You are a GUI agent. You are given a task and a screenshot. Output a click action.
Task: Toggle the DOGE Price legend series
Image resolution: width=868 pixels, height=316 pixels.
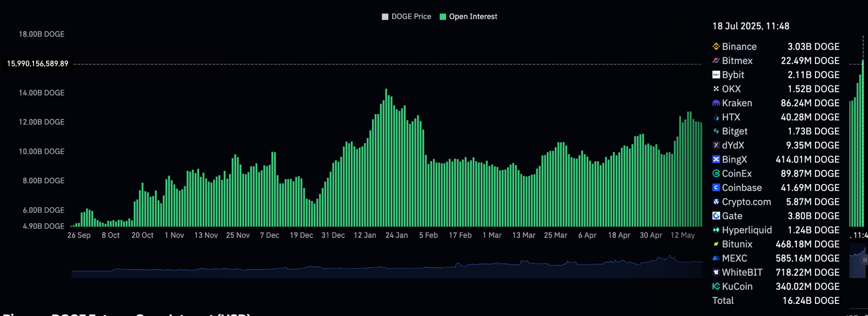pos(407,17)
